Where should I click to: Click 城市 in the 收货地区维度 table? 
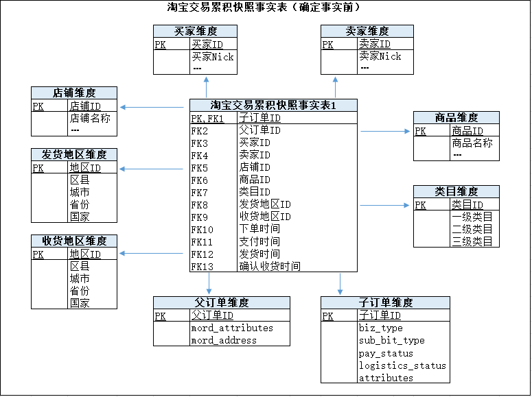pos(80,278)
